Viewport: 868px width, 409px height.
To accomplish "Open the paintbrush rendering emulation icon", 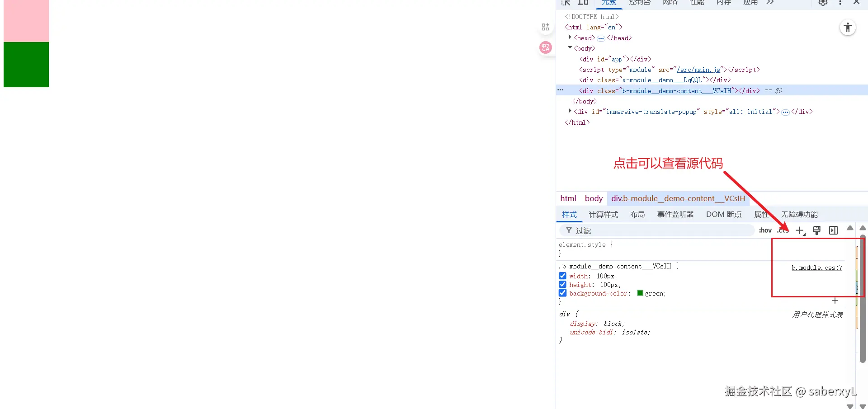I will point(817,230).
